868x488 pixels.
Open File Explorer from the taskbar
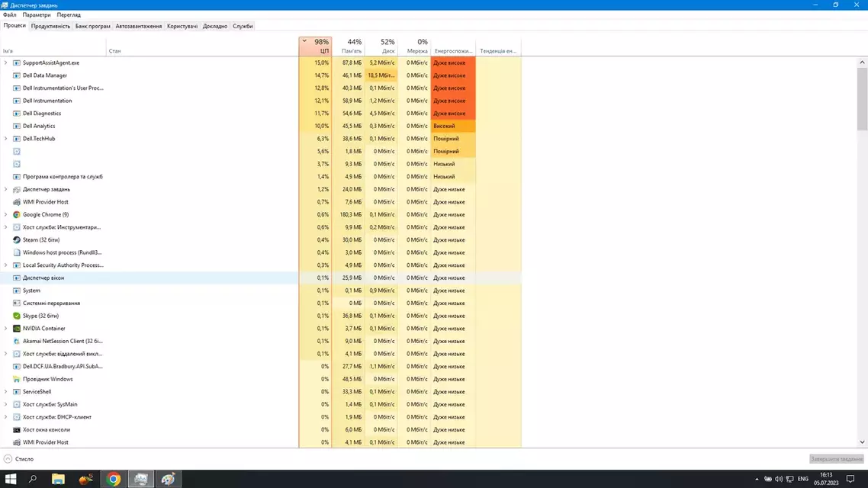point(58,479)
